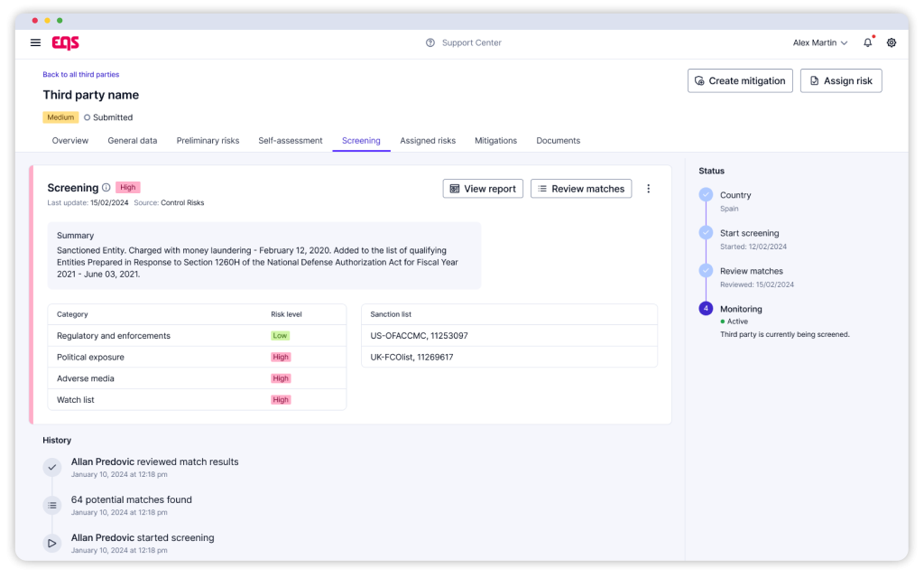This screenshot has height=578, width=924.
Task: Click the started screening play icon in History
Action: pyautogui.click(x=52, y=543)
